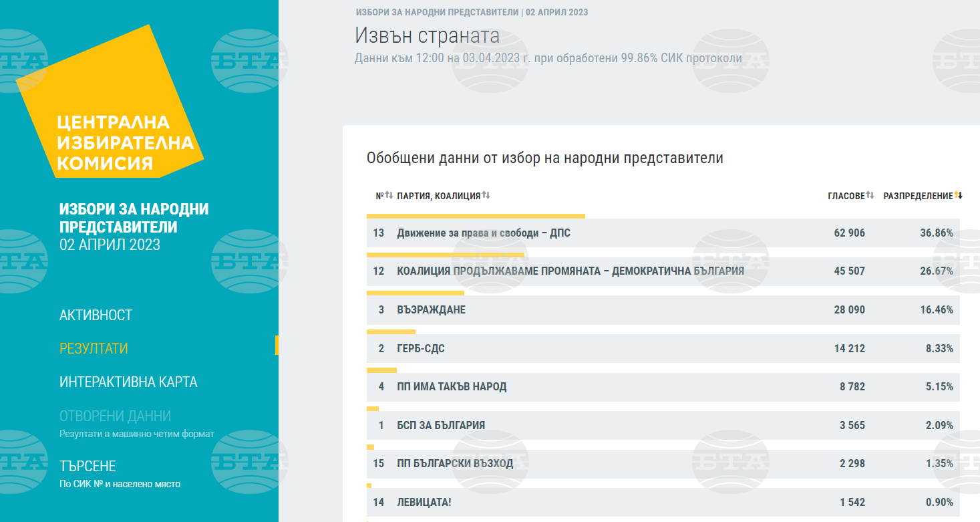Select РЕЗУЛТАТИ in the sidebar
This screenshot has width=980, height=522.
click(94, 348)
